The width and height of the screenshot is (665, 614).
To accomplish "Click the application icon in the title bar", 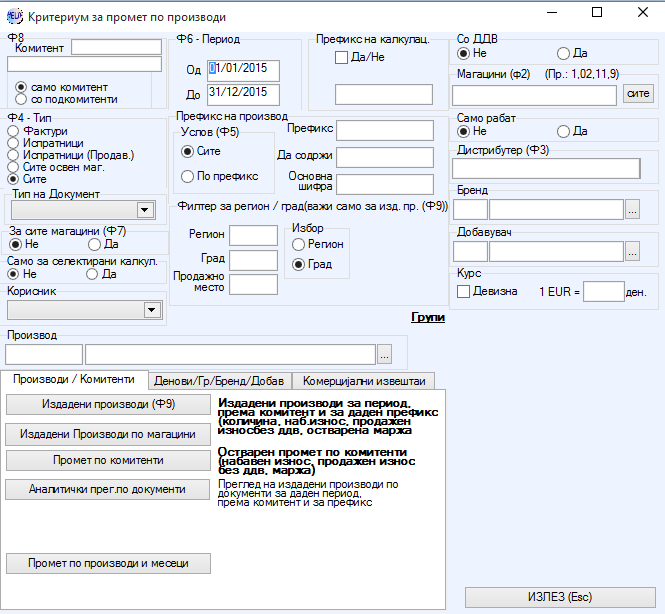I will click(14, 16).
